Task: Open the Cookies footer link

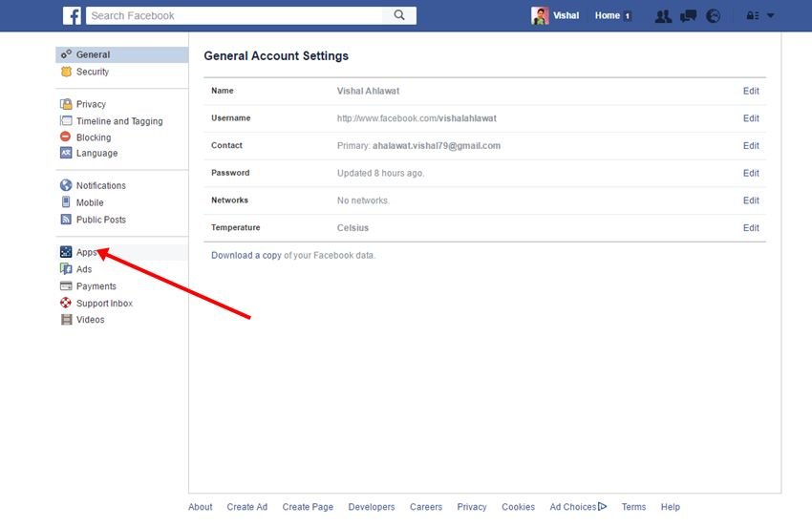Action: [518, 507]
